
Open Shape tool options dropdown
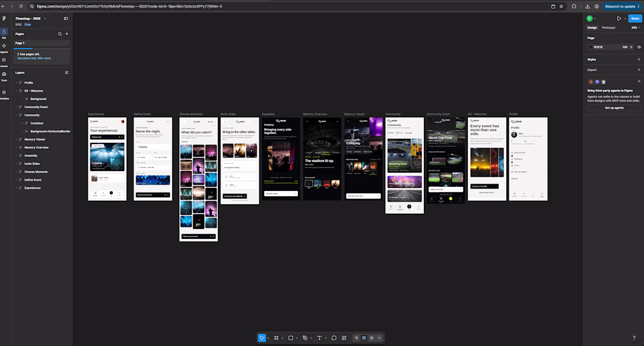297,338
